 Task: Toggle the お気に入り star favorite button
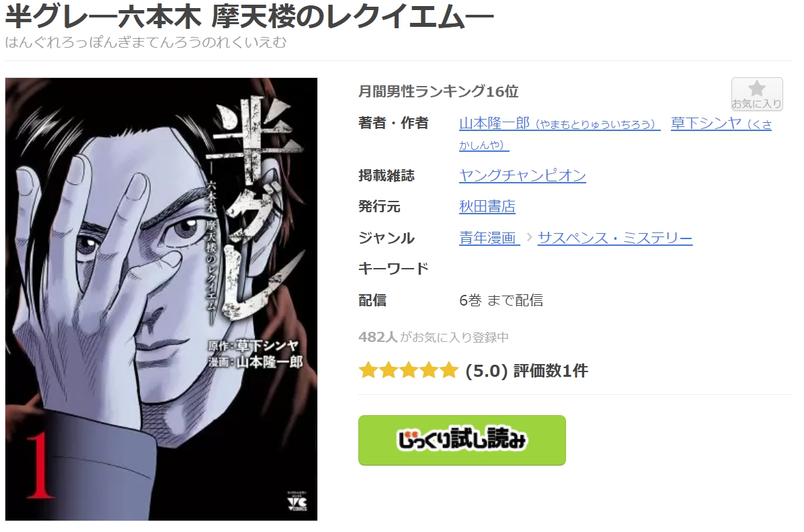pos(757,94)
